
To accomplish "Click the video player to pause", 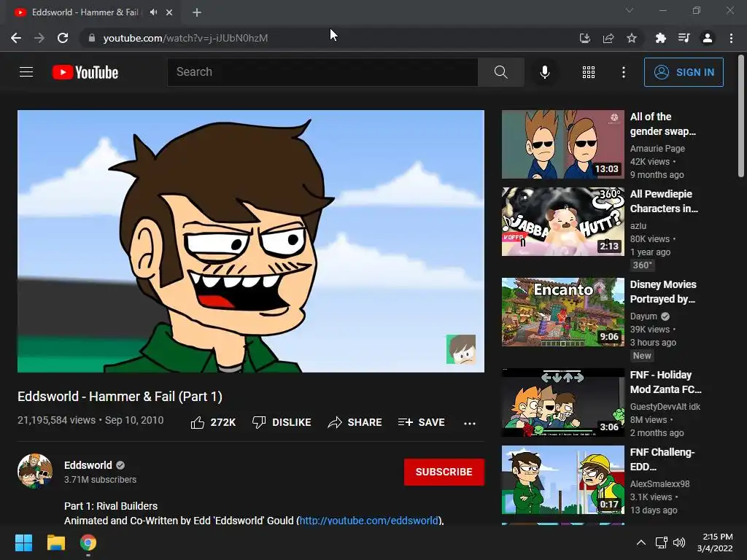I will click(x=251, y=241).
